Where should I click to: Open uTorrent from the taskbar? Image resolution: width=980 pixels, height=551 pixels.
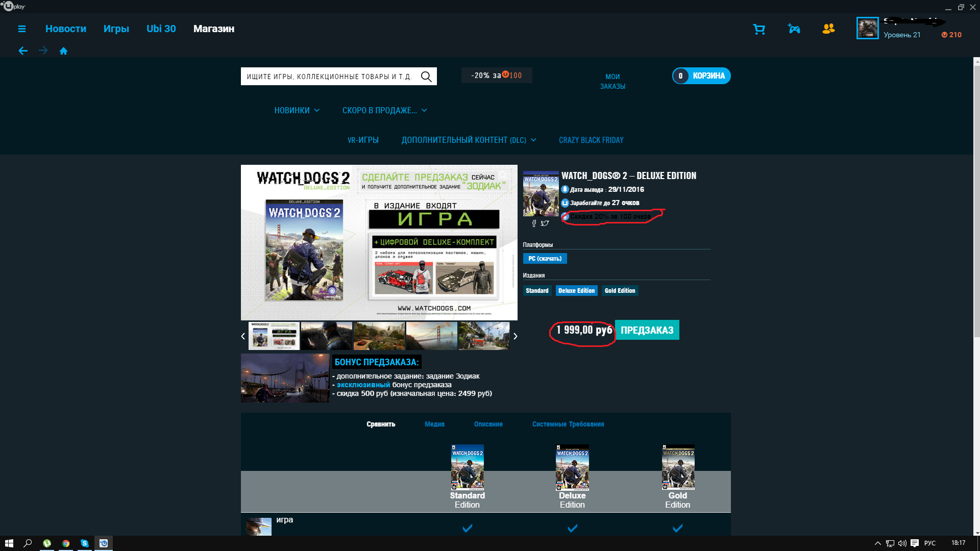point(47,543)
